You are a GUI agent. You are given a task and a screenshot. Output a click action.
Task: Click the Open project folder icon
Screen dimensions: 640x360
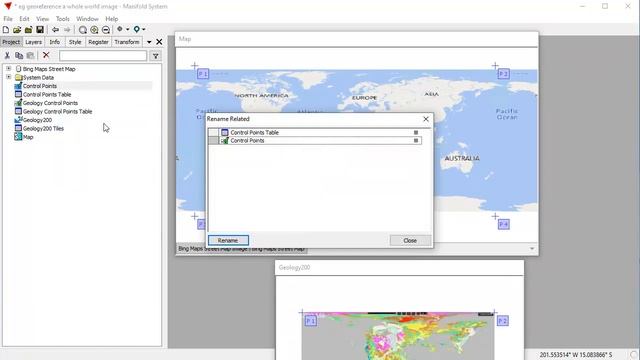pyautogui.click(x=17, y=30)
